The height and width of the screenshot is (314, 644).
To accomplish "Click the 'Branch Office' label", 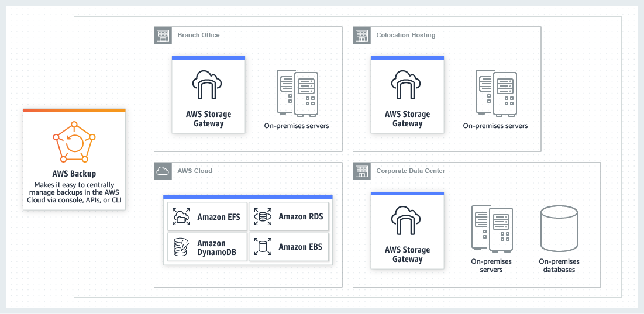I will [198, 35].
